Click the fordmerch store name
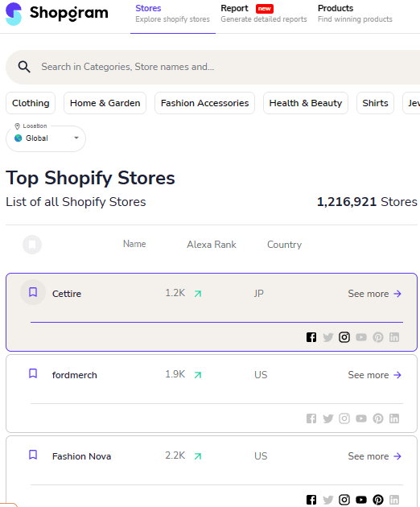The width and height of the screenshot is (420, 507). coord(74,375)
